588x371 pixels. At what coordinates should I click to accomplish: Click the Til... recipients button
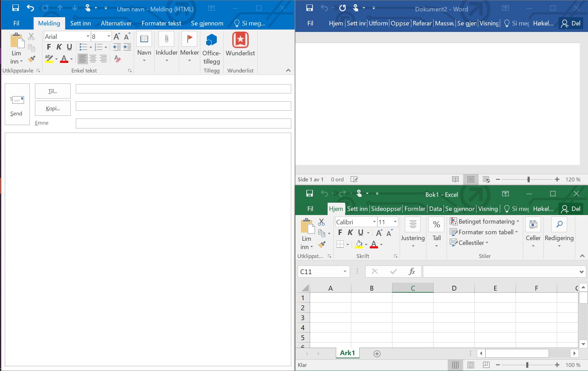pyautogui.click(x=53, y=91)
